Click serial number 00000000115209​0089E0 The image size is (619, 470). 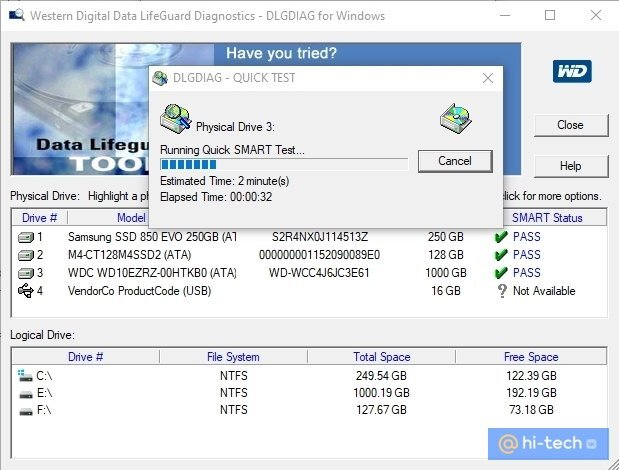point(319,255)
